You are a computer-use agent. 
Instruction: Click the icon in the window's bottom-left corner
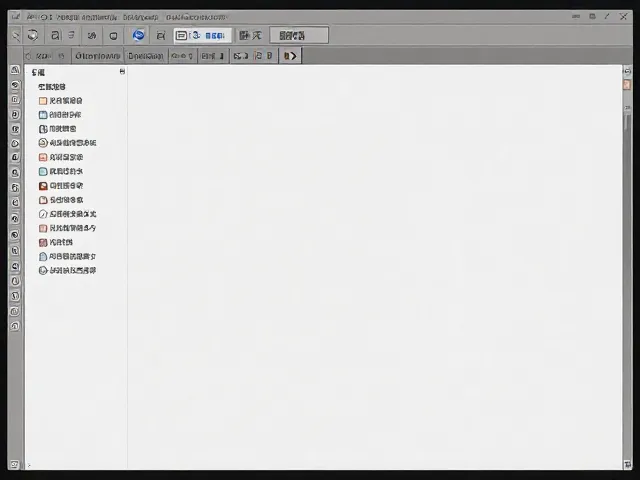14,464
